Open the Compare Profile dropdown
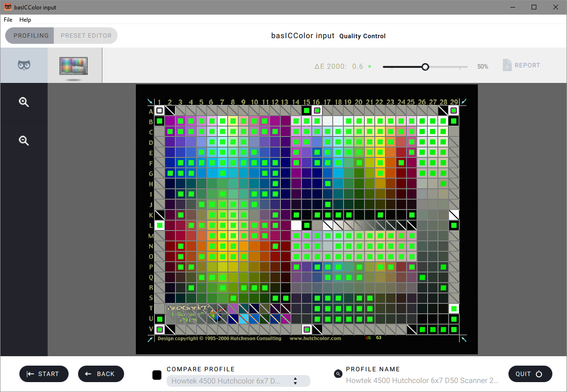The width and height of the screenshot is (567, 392). coord(238,381)
